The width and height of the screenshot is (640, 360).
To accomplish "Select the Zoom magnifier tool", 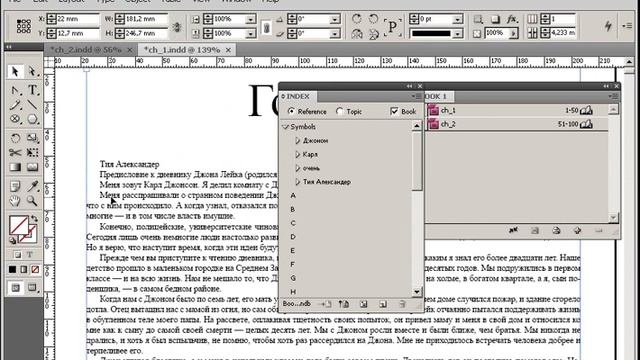I will coord(32,201).
